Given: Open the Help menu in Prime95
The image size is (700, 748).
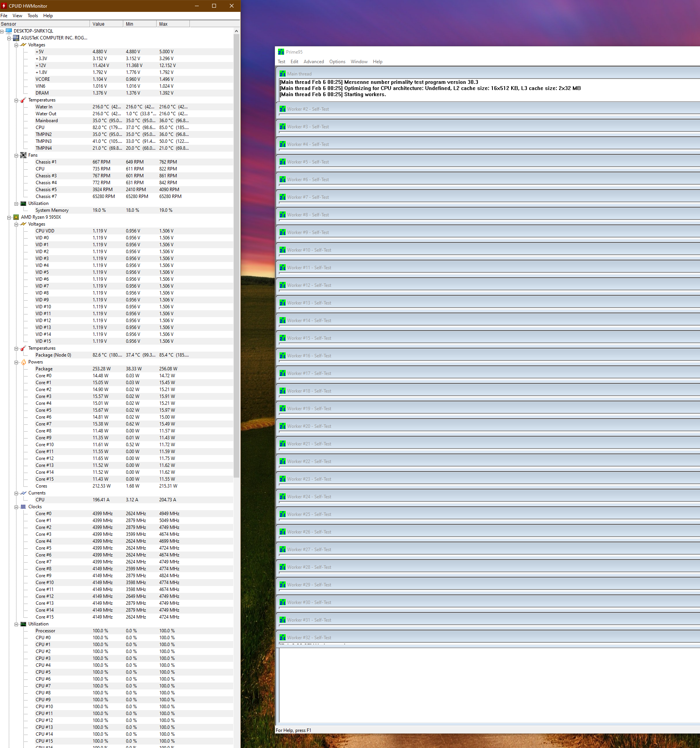Looking at the screenshot, I should click(x=378, y=62).
